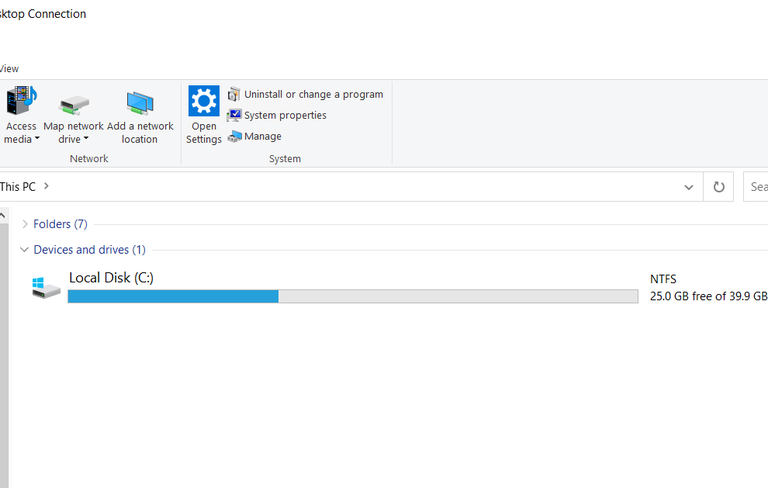This screenshot has height=488, width=768.
Task: Click the chevron after This PC in the address bar
Action: (x=46, y=186)
